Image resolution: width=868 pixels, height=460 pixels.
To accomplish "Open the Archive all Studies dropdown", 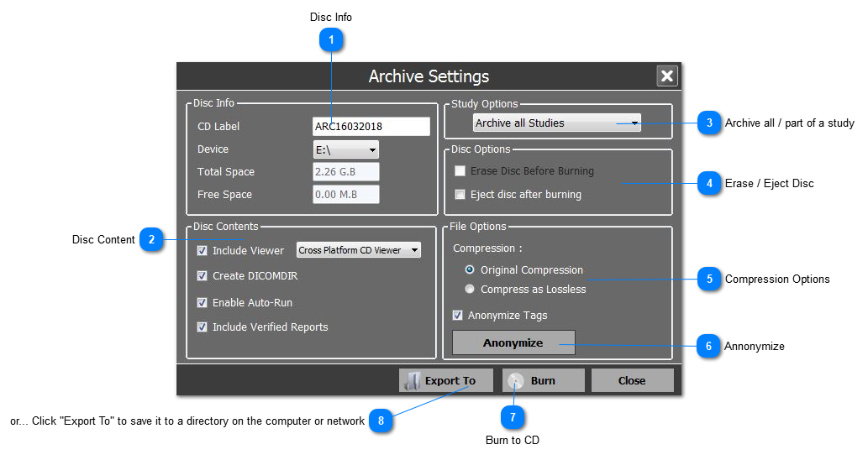I will point(557,123).
